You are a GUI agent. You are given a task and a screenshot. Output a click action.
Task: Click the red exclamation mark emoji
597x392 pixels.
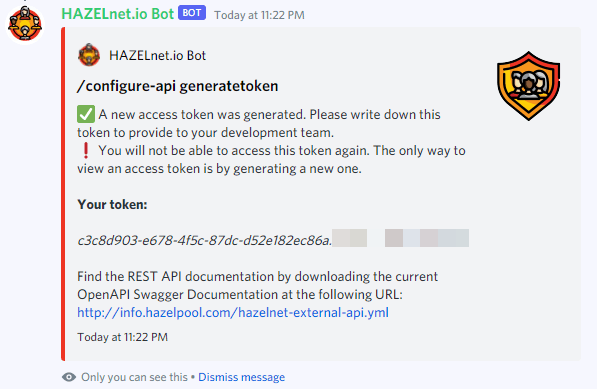click(x=86, y=150)
